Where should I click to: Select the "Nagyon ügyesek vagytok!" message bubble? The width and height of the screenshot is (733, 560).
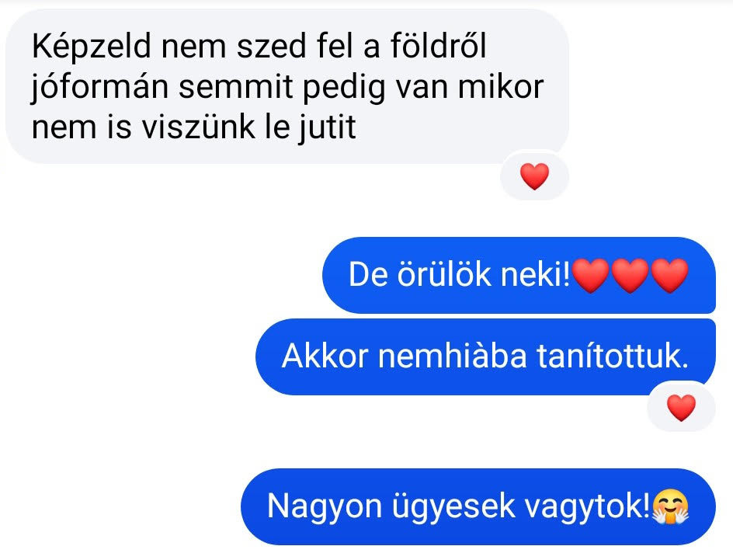coord(478,506)
